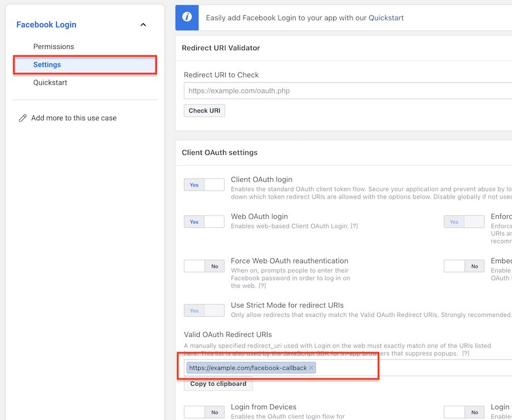Open help [?] for Force Web OAuth reauthentication
This screenshot has width=512, height=420.
262,286
